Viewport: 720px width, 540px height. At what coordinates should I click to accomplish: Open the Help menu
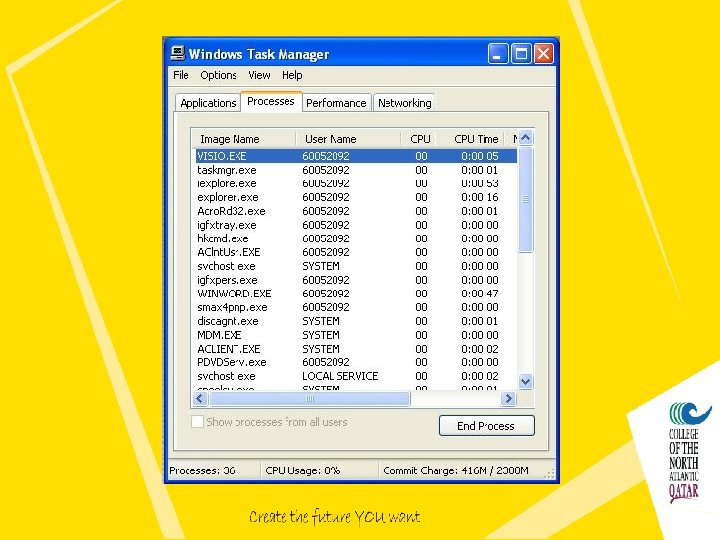click(292, 75)
